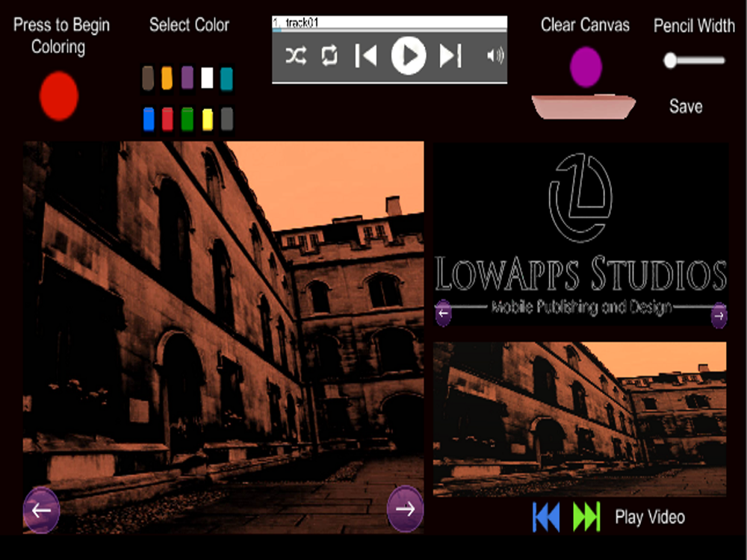Clear canvas with the purple circle button
The image size is (747, 560).
[x=586, y=67]
